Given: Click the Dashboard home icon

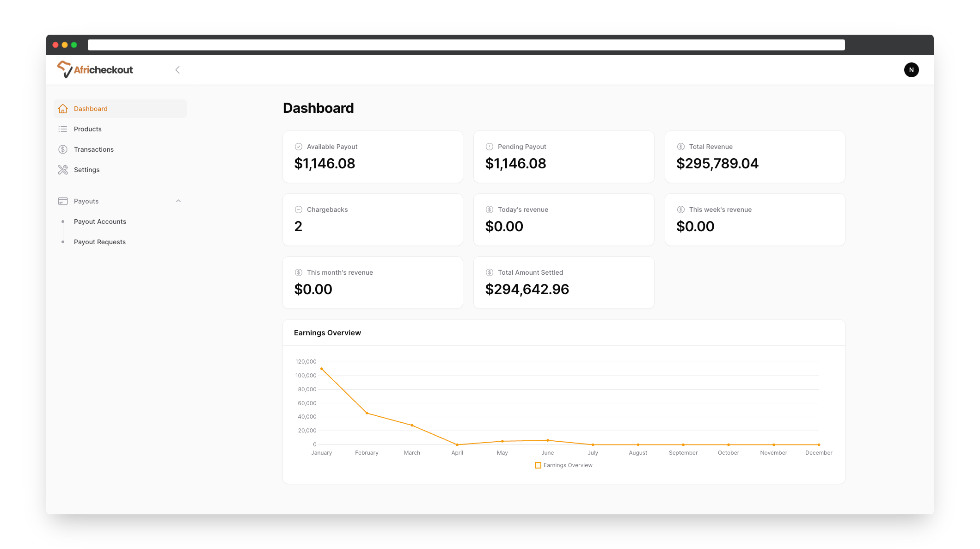Looking at the screenshot, I should click(x=63, y=109).
